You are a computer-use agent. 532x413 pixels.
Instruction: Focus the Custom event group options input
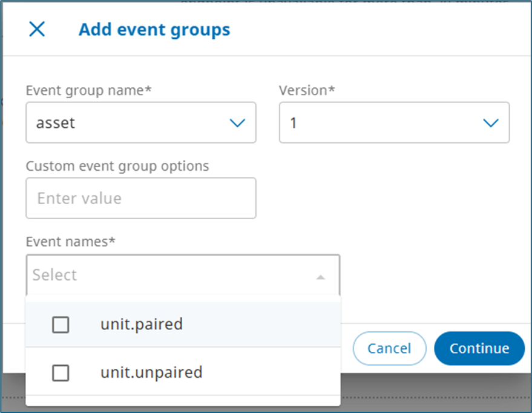point(140,198)
